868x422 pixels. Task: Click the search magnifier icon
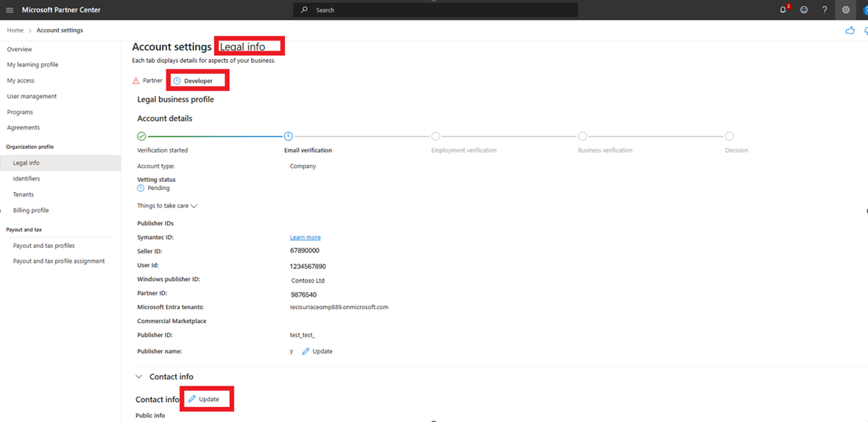coord(305,10)
